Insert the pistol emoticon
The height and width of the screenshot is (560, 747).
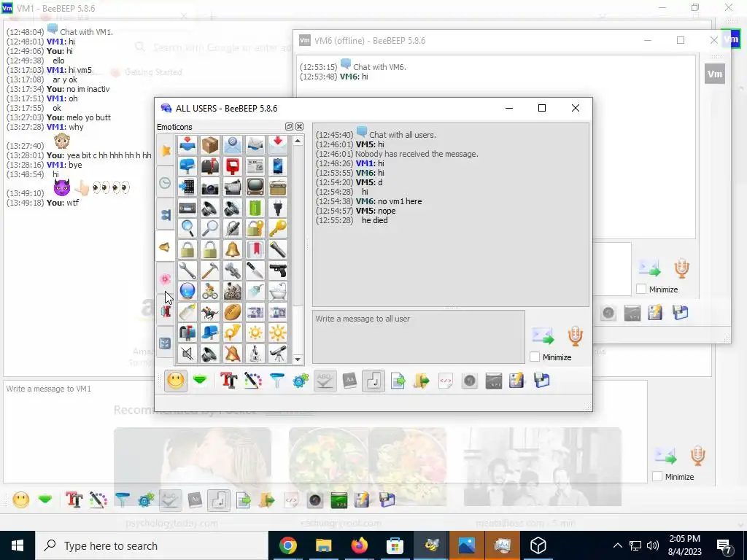point(278,271)
